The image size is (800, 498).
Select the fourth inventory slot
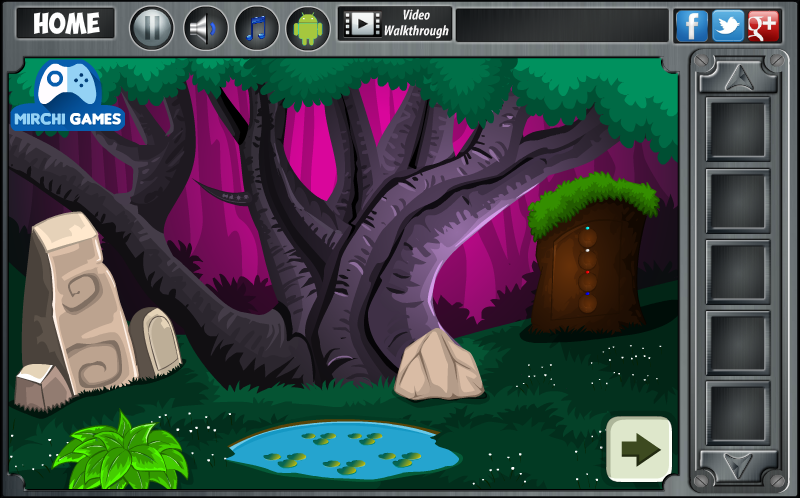(738, 342)
